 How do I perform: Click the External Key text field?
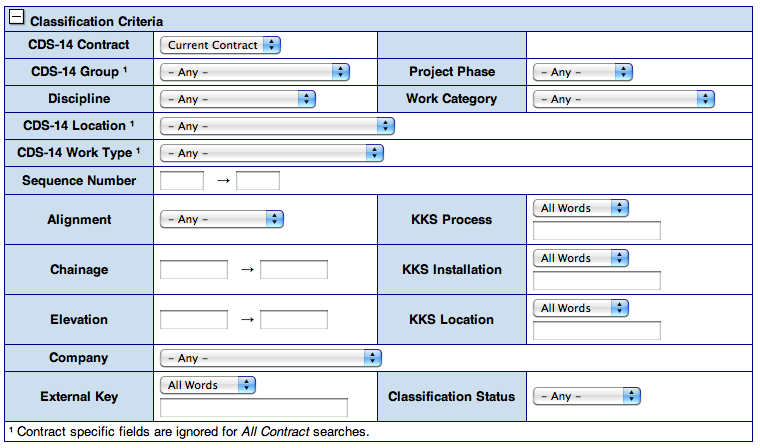(x=253, y=408)
